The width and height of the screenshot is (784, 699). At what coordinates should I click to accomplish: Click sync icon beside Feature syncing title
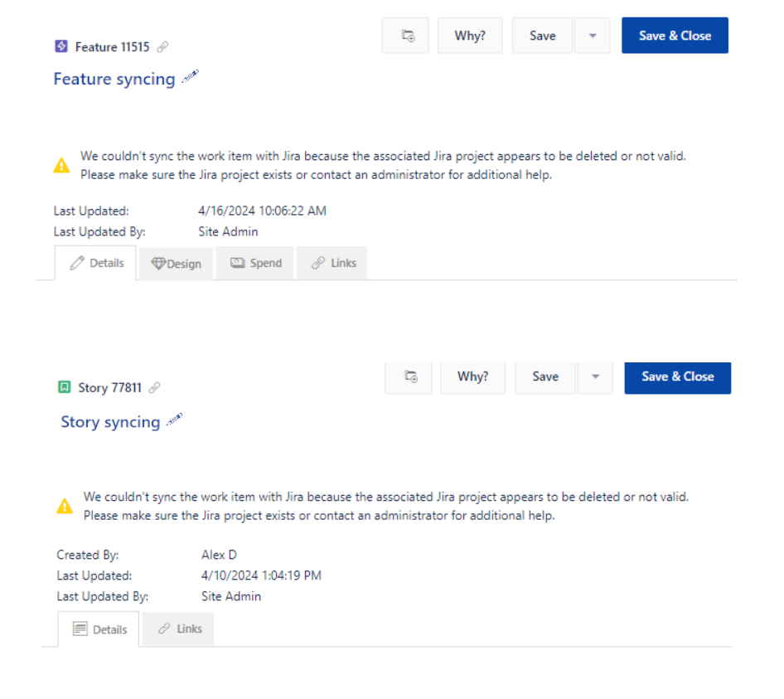pyautogui.click(x=191, y=77)
